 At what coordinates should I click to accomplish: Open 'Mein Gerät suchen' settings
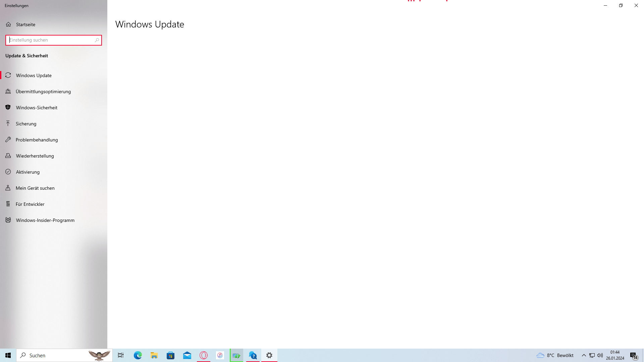pos(54,188)
